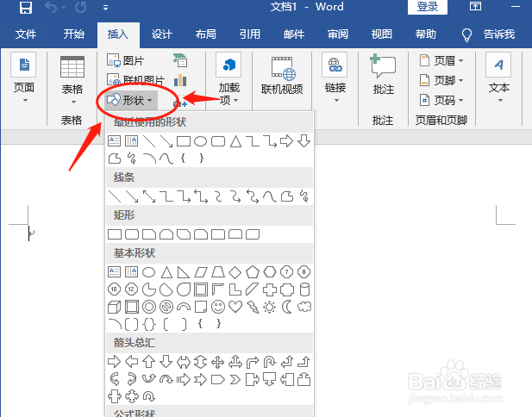Select the donut ring basic shape
The image size is (532, 417).
[149, 307]
